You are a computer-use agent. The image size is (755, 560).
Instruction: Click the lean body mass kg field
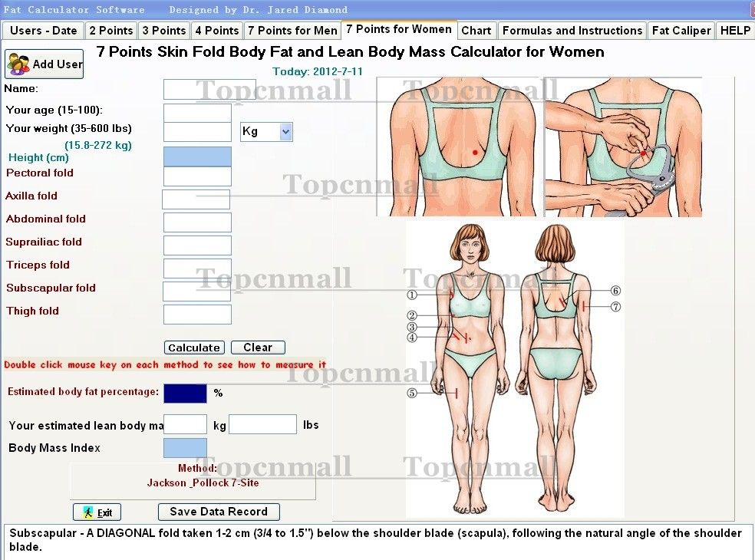(186, 424)
